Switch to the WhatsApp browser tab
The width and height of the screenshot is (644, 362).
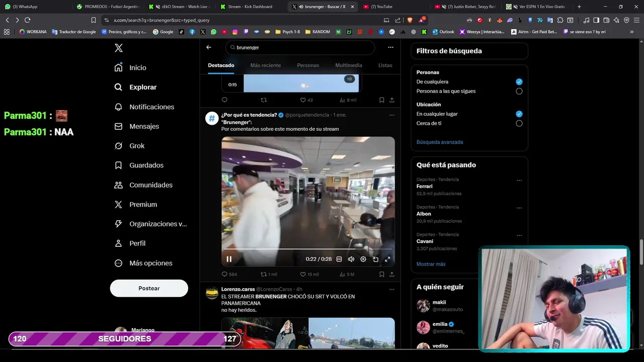coord(35,7)
